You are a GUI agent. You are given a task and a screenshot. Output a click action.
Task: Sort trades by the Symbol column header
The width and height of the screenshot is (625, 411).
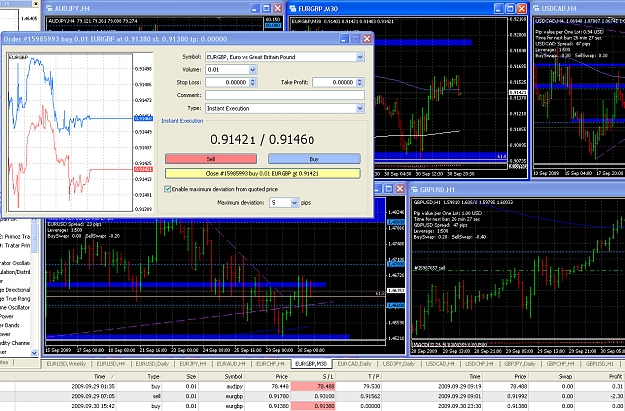[x=233, y=376]
